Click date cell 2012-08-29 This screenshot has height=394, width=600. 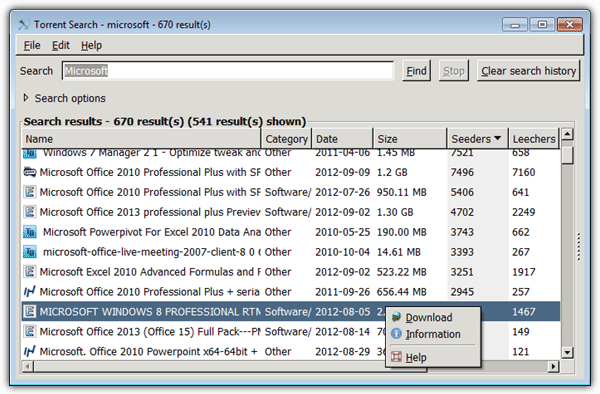(342, 351)
